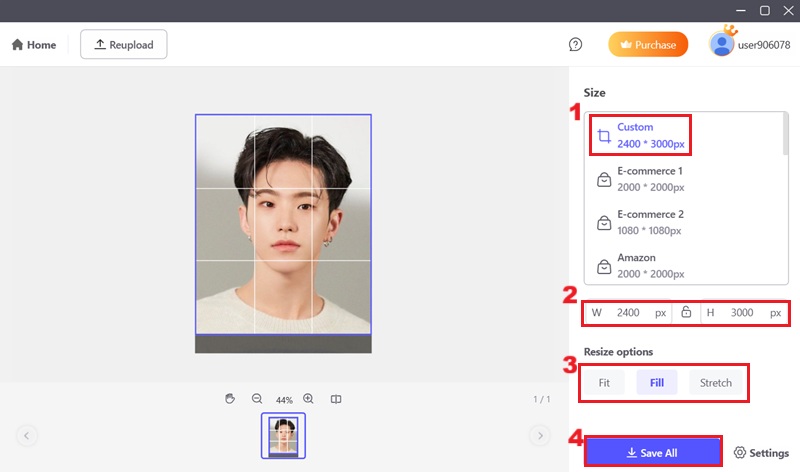
Task: Click the 1 / 1 page counter
Action: tap(542, 399)
